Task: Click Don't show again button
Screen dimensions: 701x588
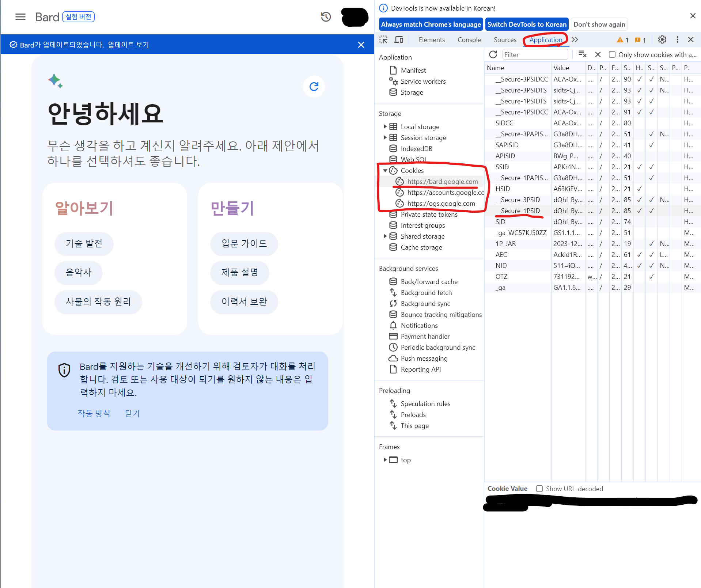Action: pos(599,24)
